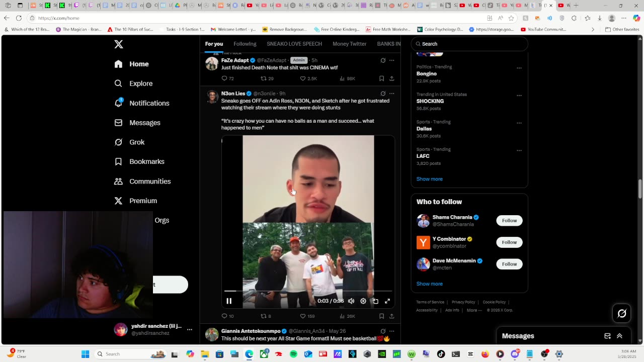This screenshot has height=362, width=644.
Task: Follow Y Combinator
Action: point(509,242)
